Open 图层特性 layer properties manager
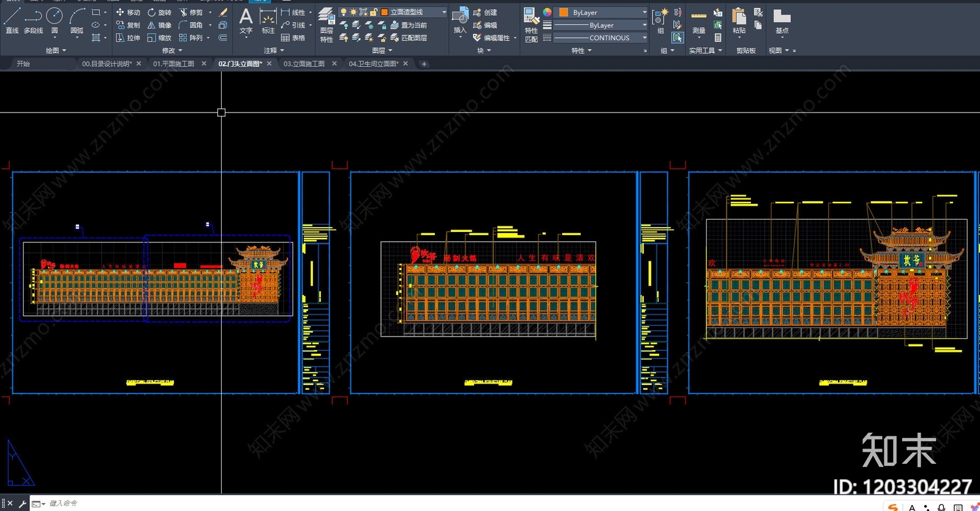The image size is (980, 511). (326, 25)
